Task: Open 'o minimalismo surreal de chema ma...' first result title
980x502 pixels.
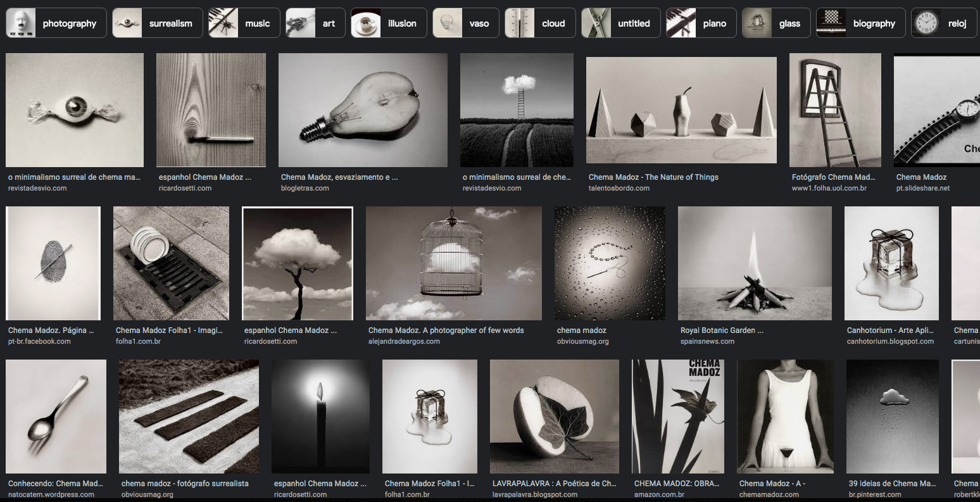Action: point(74,177)
